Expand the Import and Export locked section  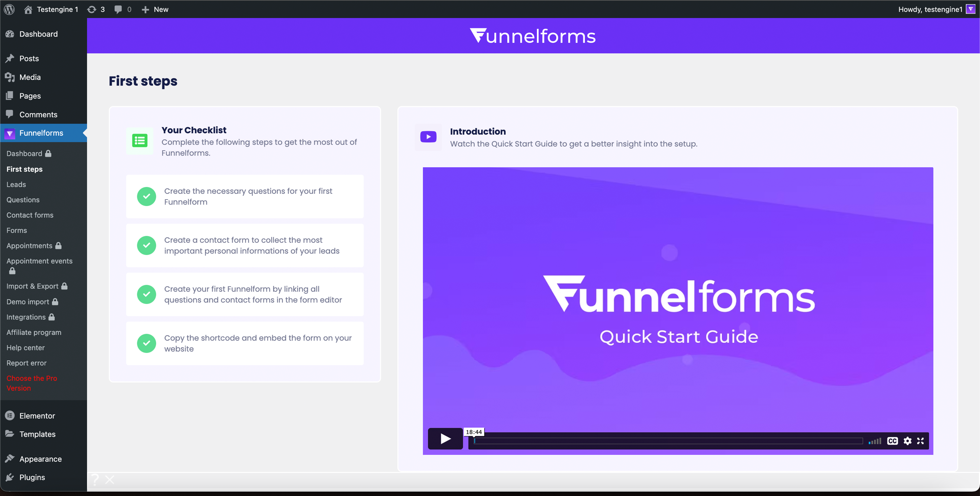point(36,286)
